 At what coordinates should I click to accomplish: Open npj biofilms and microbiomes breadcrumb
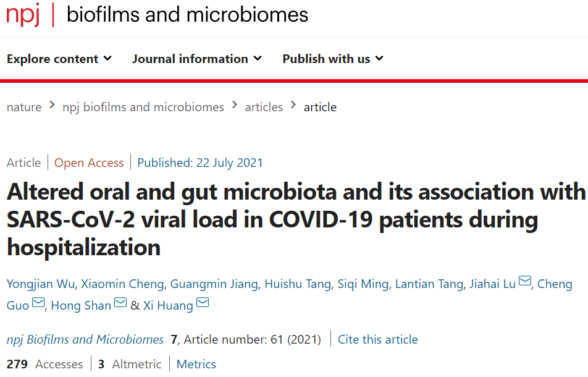[143, 108]
